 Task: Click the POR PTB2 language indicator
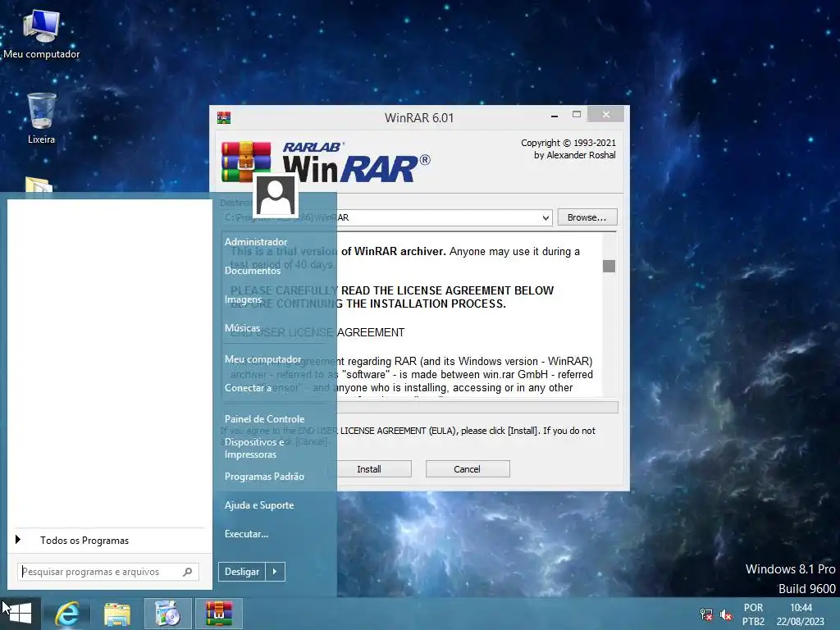[753, 614]
